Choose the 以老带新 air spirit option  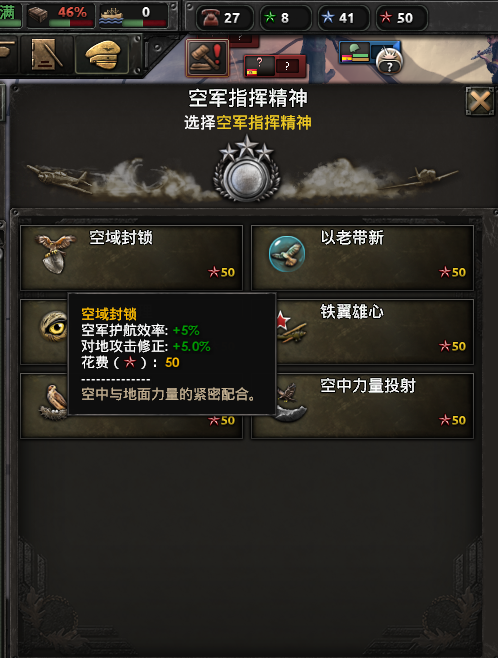click(362, 258)
